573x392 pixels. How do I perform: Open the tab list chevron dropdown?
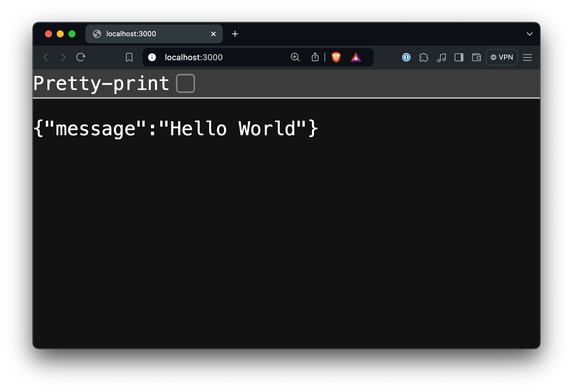pos(529,34)
